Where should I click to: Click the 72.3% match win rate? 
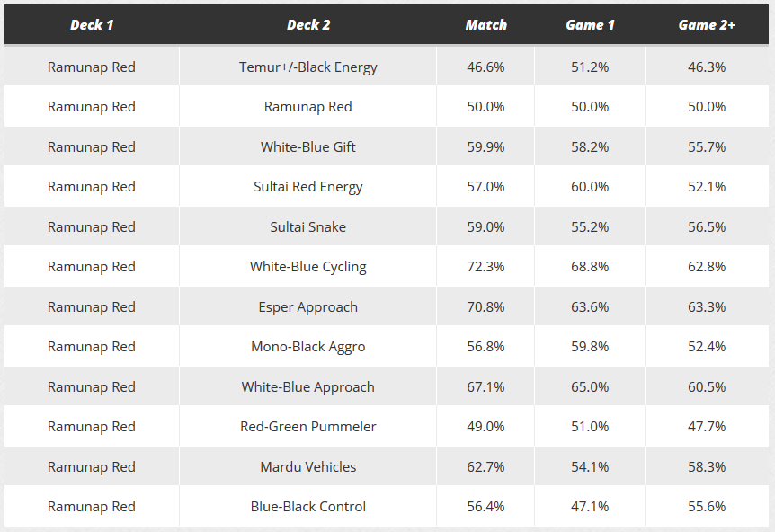tap(485, 267)
